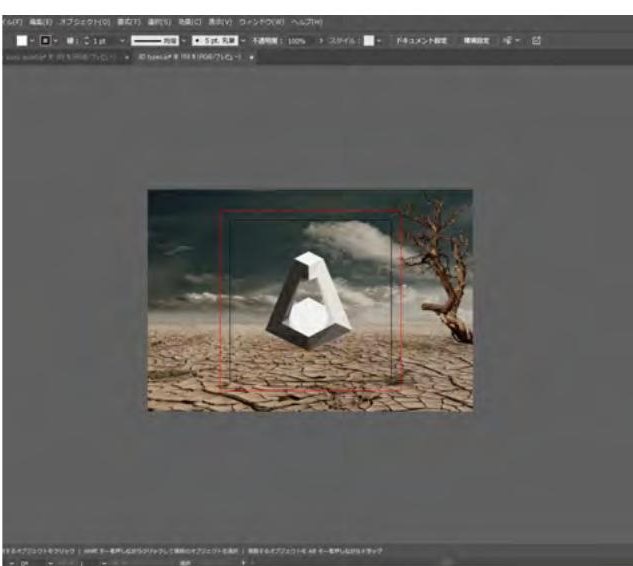Click the 環境設定 Preferences button

click(476, 41)
